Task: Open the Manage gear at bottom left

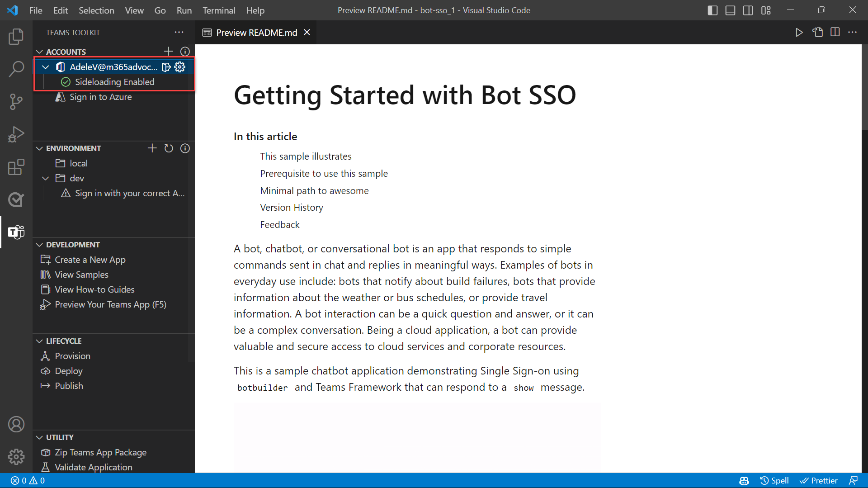Action: 16,457
